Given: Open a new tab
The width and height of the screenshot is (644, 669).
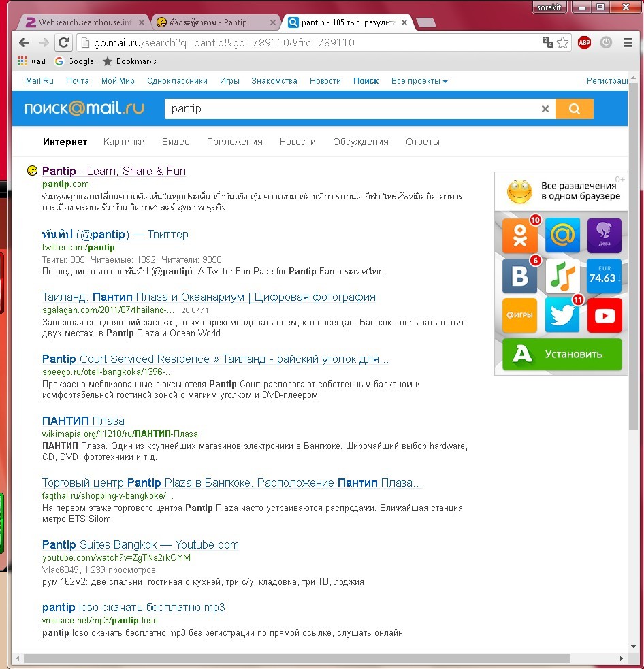Looking at the screenshot, I should (426, 22).
